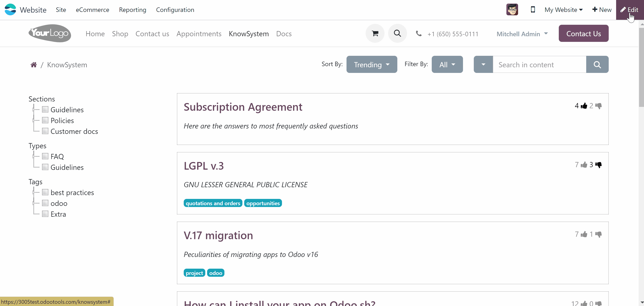Open the Site menu

pos(61,10)
